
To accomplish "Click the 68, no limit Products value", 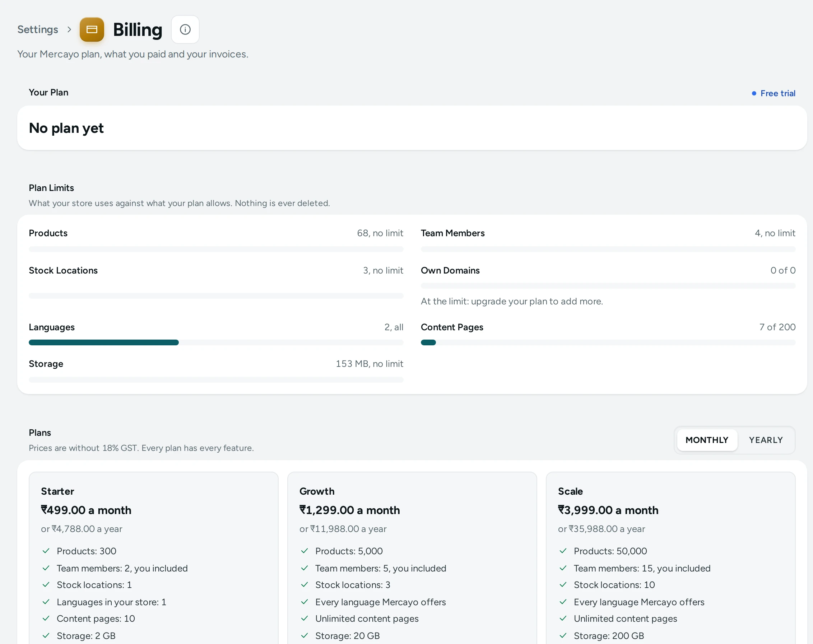I will [380, 233].
